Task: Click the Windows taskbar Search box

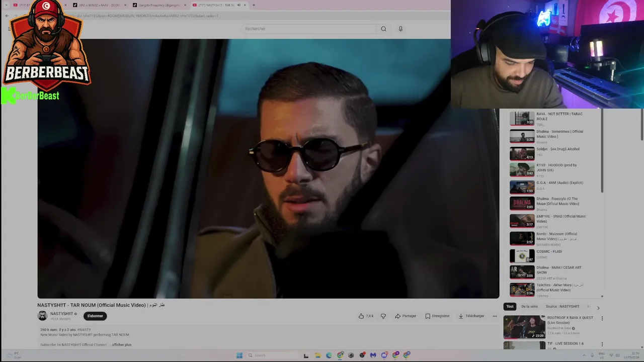Action: pyautogui.click(x=272, y=355)
